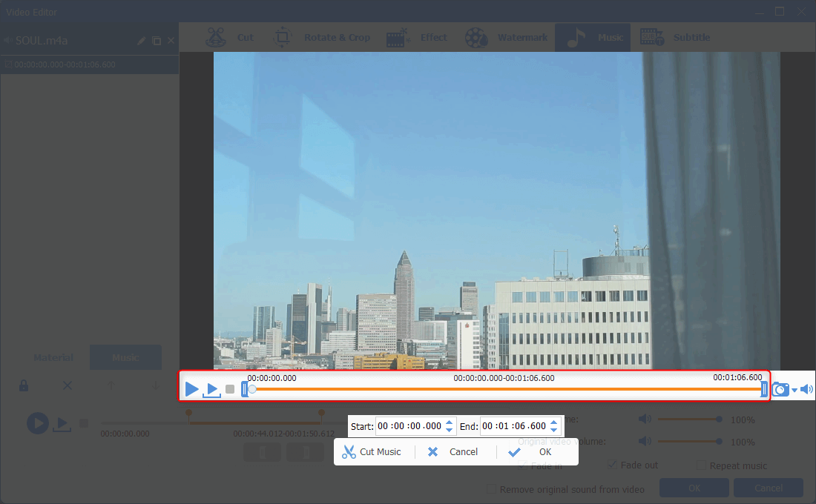Switch to the Watermark tab

click(x=508, y=38)
